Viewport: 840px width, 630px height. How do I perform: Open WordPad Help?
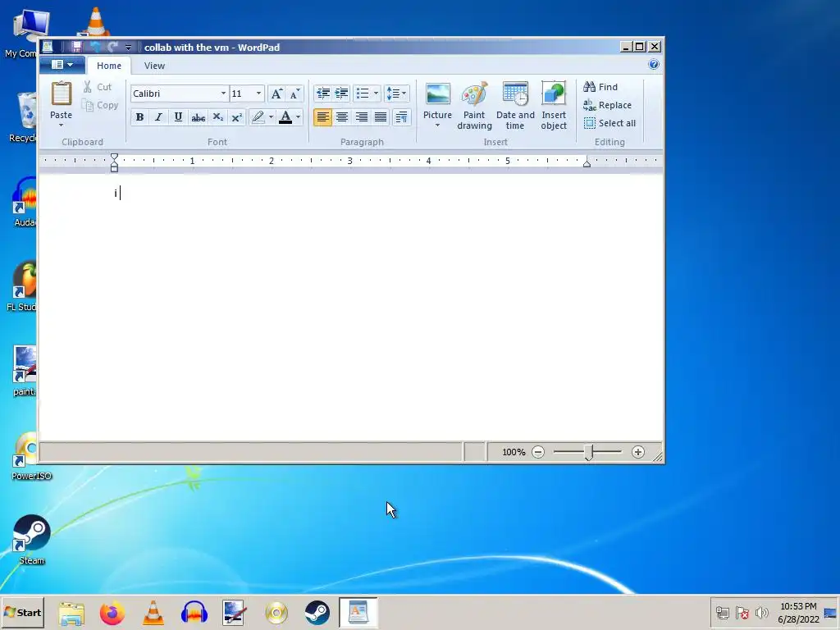pyautogui.click(x=653, y=64)
